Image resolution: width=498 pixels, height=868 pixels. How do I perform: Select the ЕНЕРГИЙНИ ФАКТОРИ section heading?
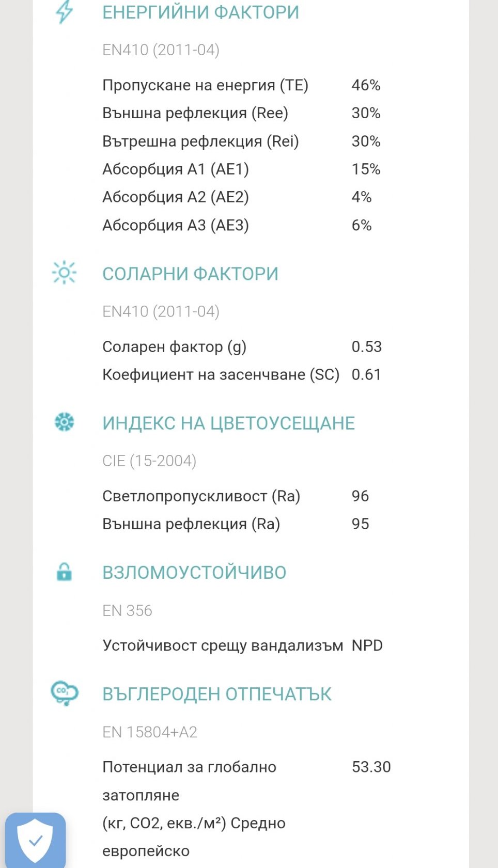(200, 12)
